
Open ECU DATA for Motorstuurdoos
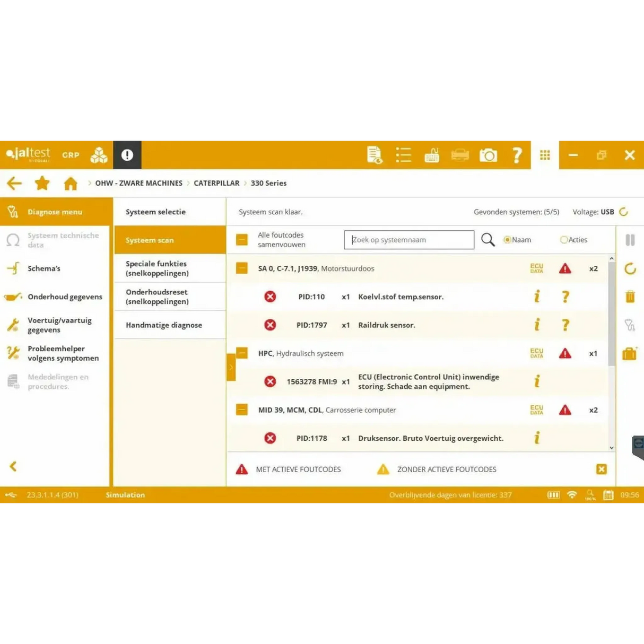tap(536, 268)
